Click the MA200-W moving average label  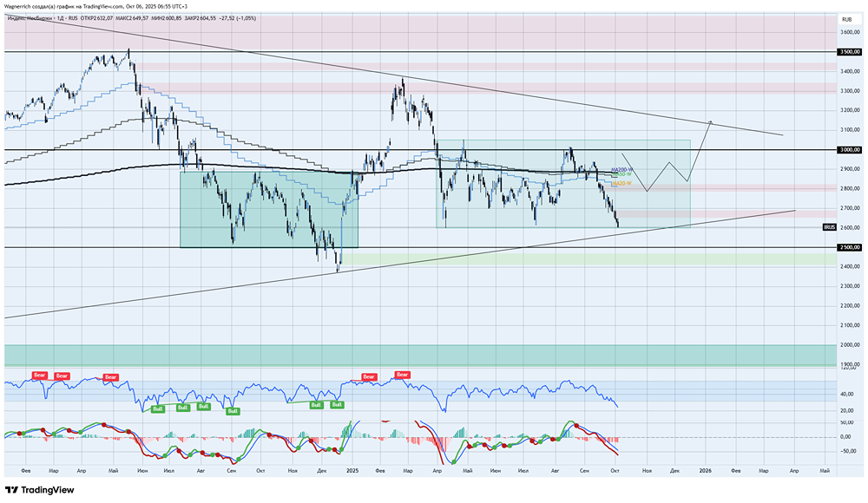pos(621,170)
